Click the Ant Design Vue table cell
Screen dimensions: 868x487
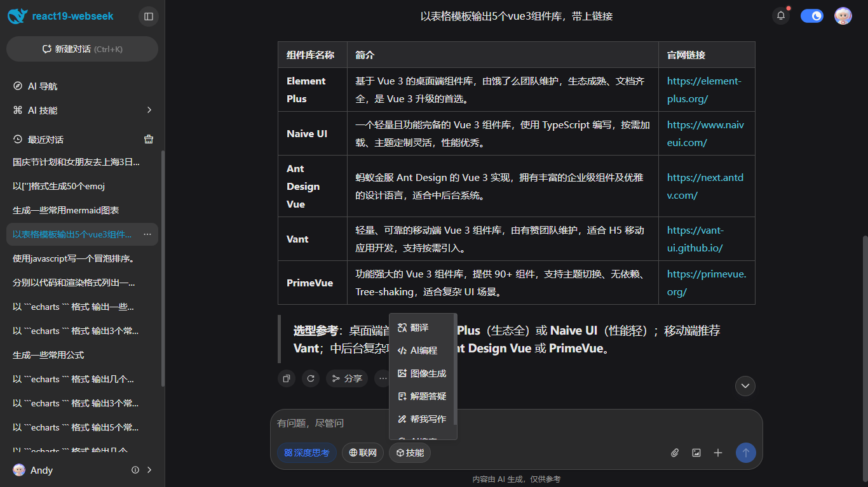coord(313,186)
